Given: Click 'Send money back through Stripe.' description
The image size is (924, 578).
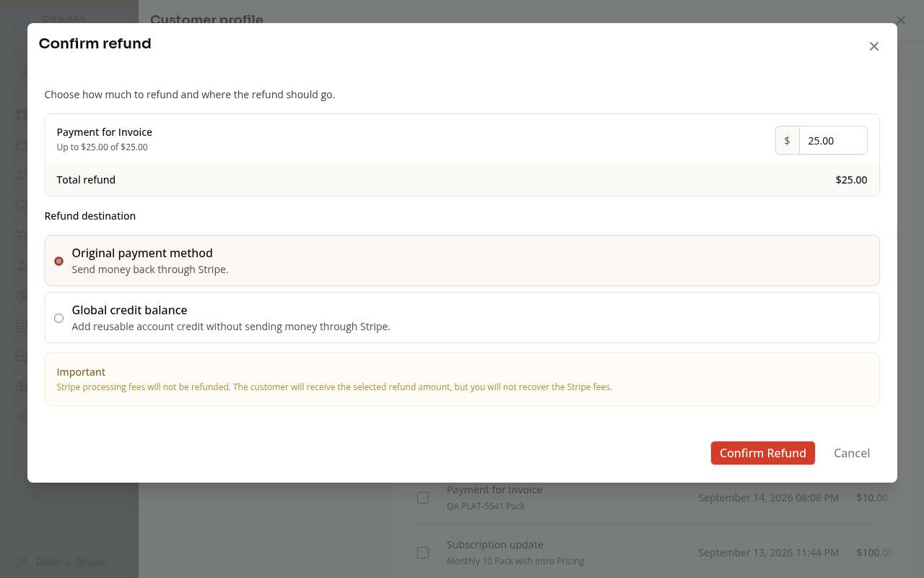Looking at the screenshot, I should click(x=149, y=269).
